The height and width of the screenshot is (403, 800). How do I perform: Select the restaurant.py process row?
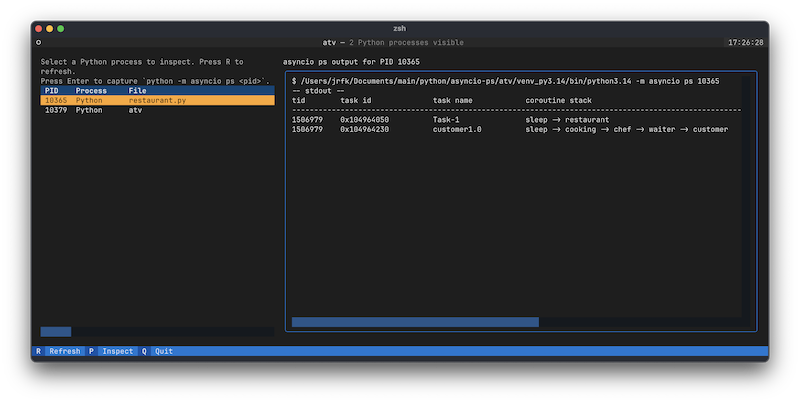tap(157, 100)
